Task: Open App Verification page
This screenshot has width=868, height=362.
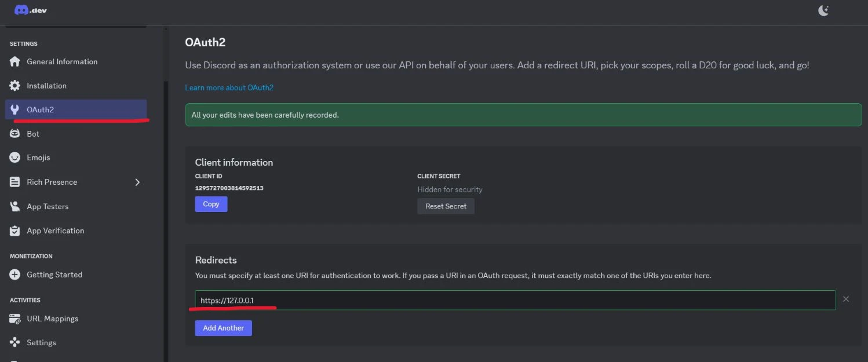Action: tap(76, 231)
